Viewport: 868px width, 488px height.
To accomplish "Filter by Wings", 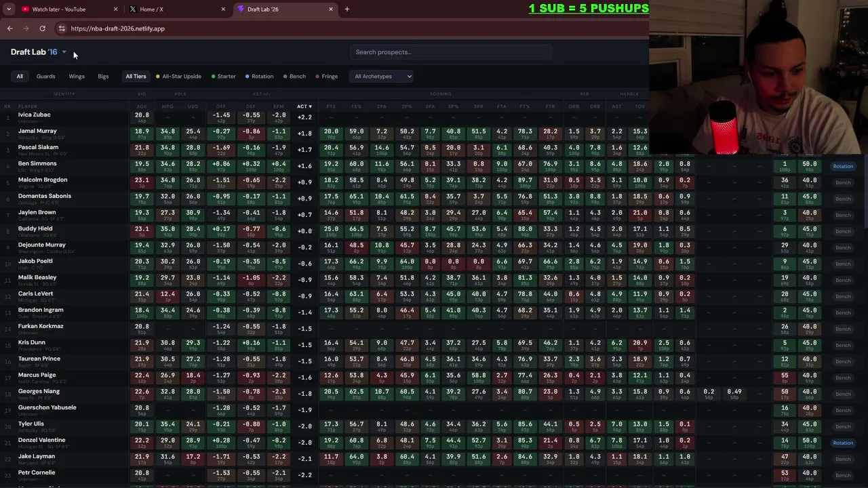I will coord(77,77).
